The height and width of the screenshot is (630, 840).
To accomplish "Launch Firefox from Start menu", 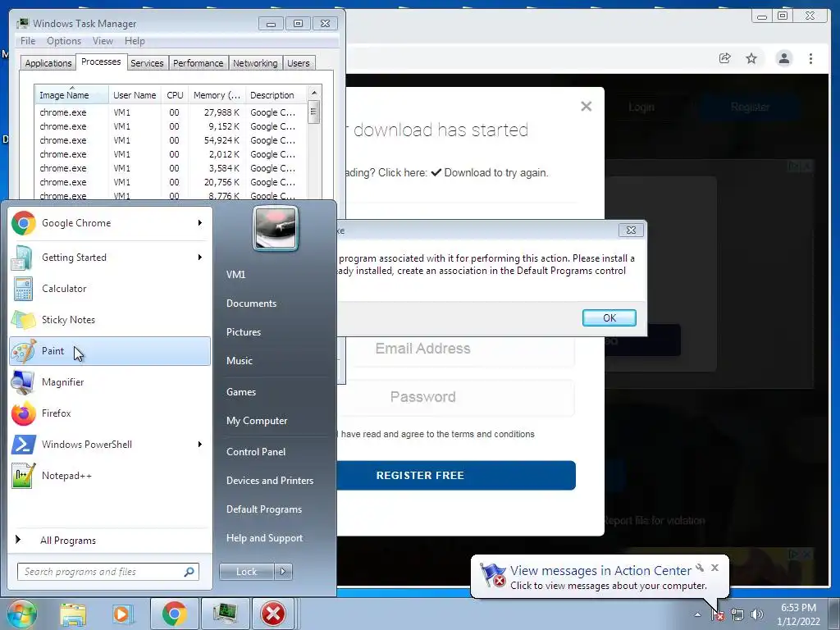I will point(110,413).
